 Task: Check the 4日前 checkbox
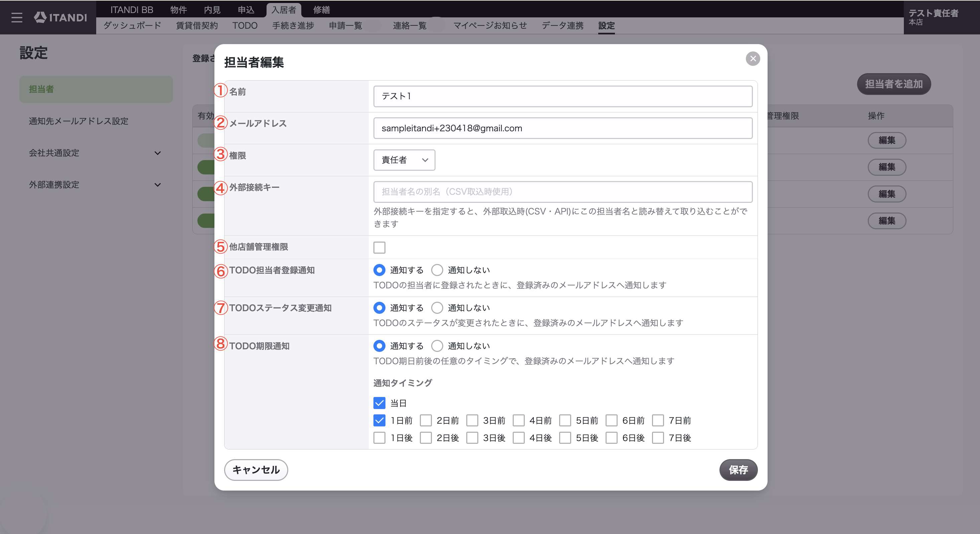[518, 421]
